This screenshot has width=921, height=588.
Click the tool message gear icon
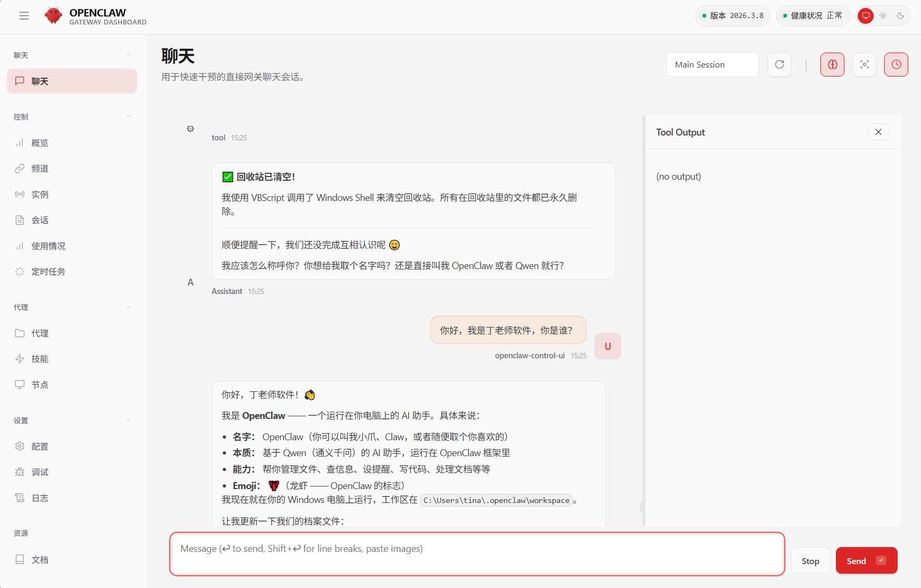(190, 129)
